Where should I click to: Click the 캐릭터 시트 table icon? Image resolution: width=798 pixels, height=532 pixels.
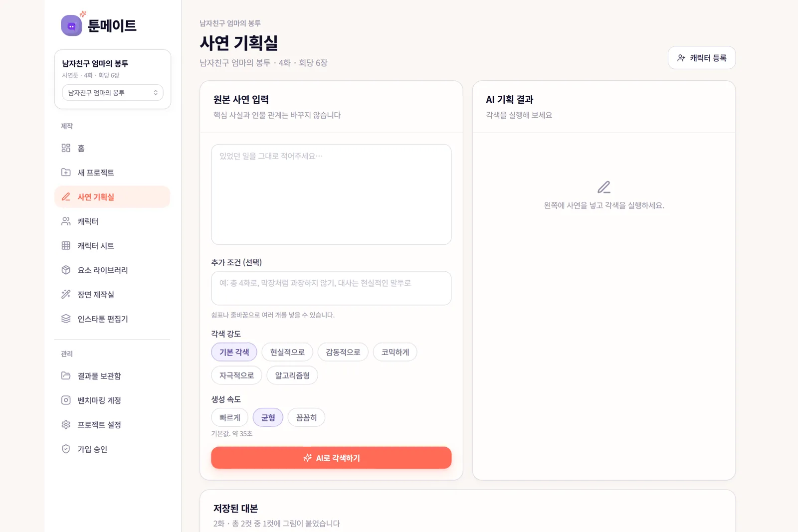66,246
